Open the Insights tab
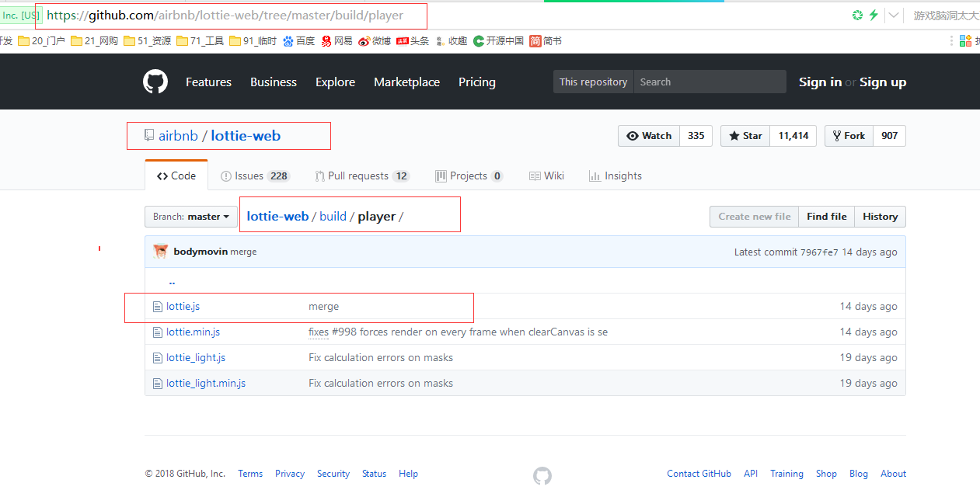980x497 pixels. click(x=616, y=176)
